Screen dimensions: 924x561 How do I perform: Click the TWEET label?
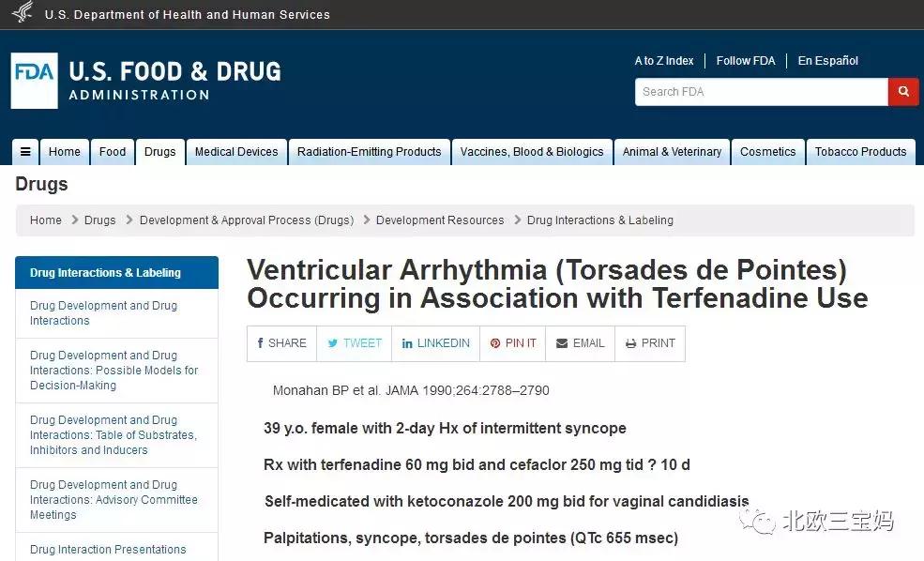[x=362, y=343]
